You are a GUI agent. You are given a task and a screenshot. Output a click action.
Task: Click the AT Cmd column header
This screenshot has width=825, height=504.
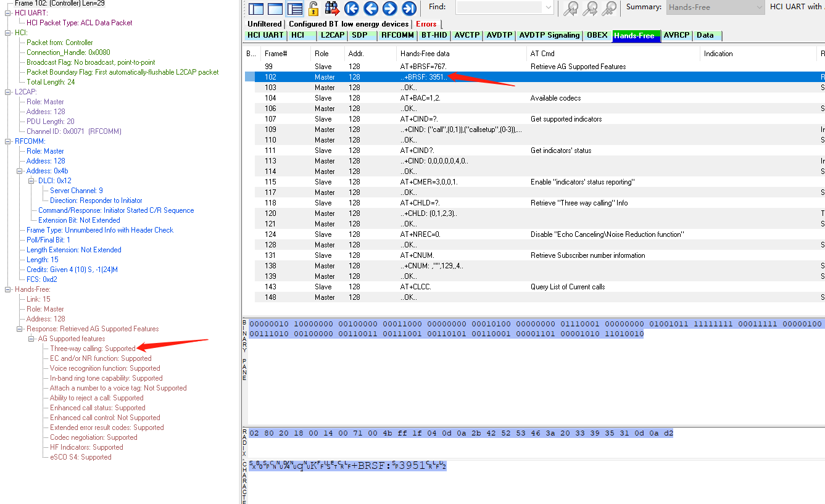pyautogui.click(x=613, y=54)
